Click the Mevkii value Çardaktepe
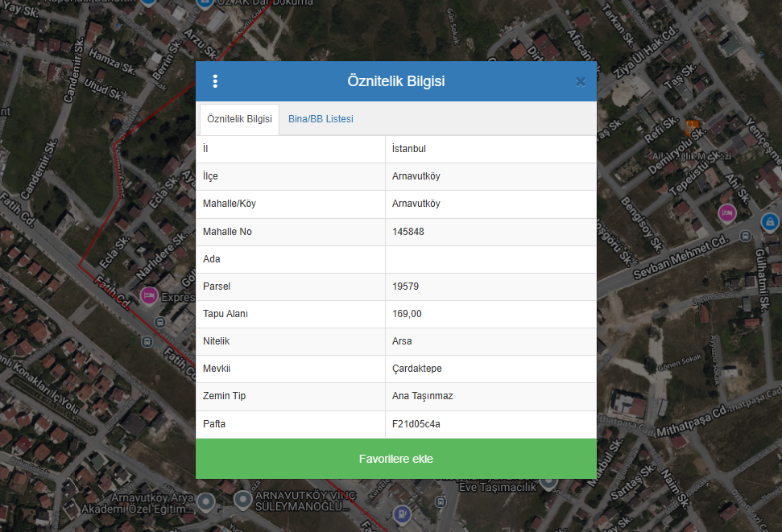Image resolution: width=782 pixels, height=532 pixels. (416, 369)
